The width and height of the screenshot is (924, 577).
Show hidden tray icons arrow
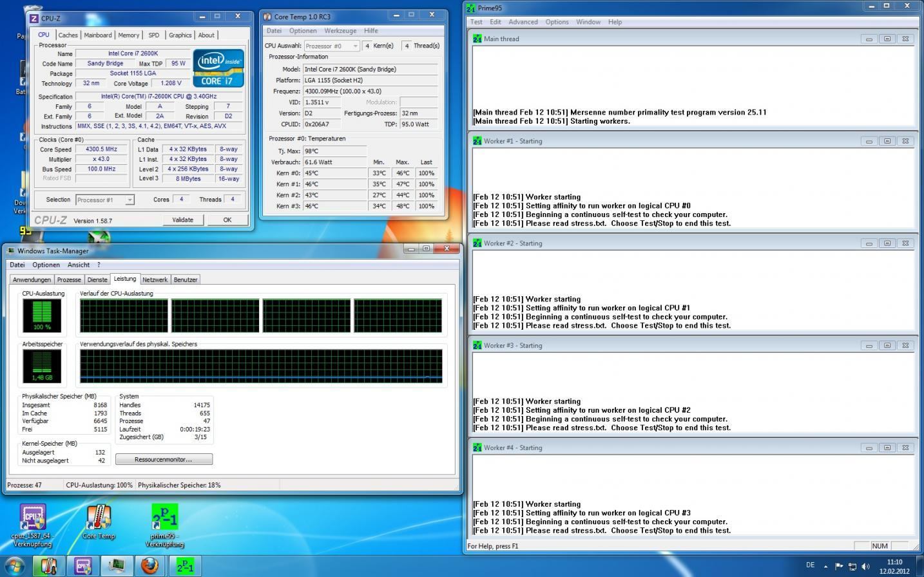pos(826,567)
